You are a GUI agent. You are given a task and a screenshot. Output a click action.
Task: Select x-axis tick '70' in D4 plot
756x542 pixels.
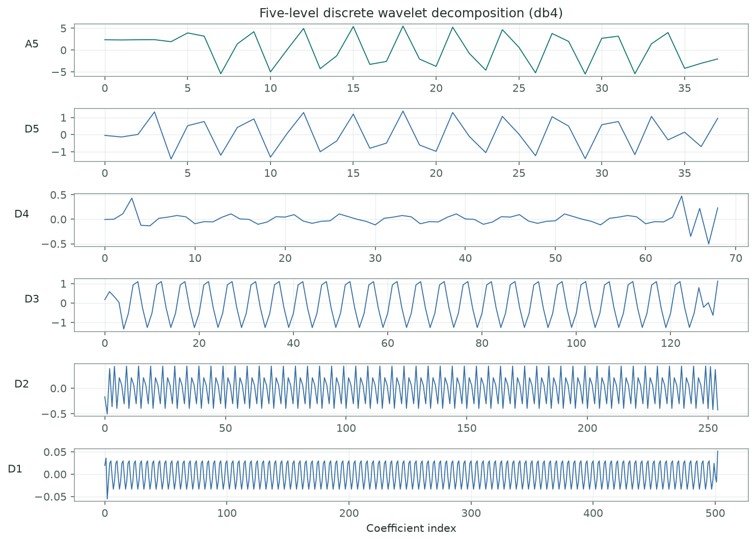[x=736, y=258]
